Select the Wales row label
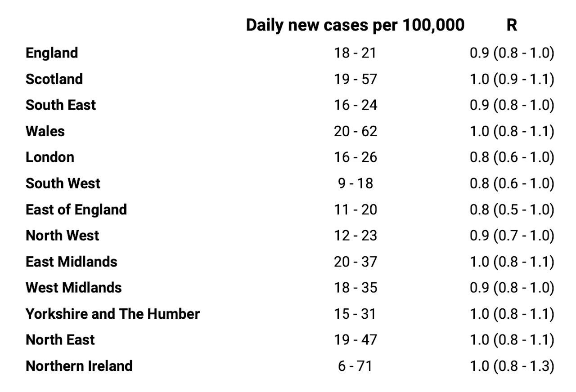Viewport: 576px width, 392px height. (x=45, y=131)
